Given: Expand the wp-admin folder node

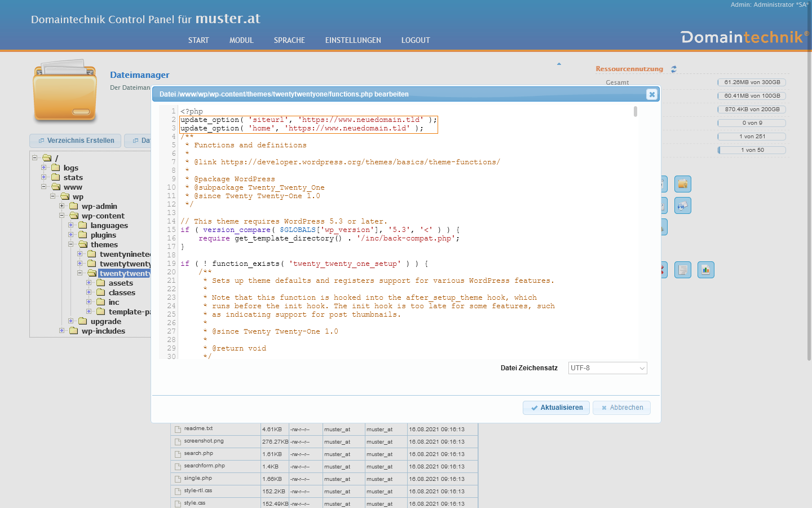Looking at the screenshot, I should [x=62, y=206].
